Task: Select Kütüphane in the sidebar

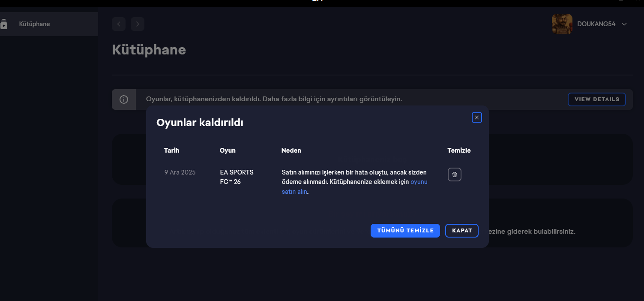Action: (49, 24)
